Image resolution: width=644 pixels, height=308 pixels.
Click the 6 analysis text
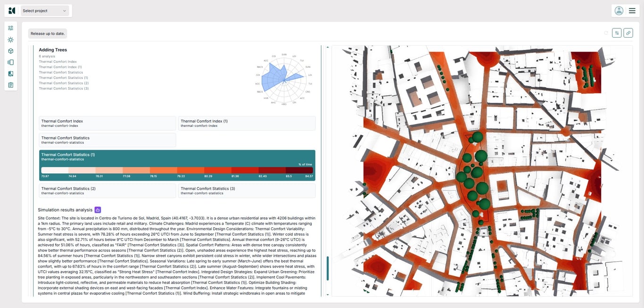pos(47,56)
